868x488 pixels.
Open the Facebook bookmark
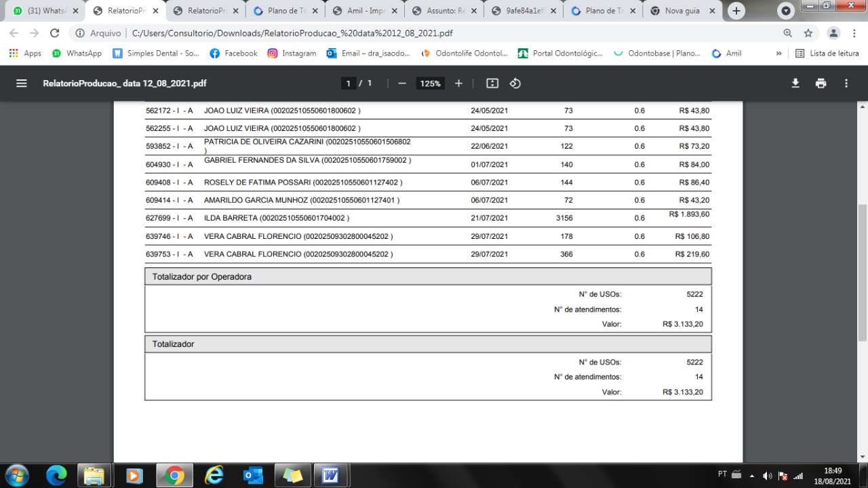tap(233, 53)
